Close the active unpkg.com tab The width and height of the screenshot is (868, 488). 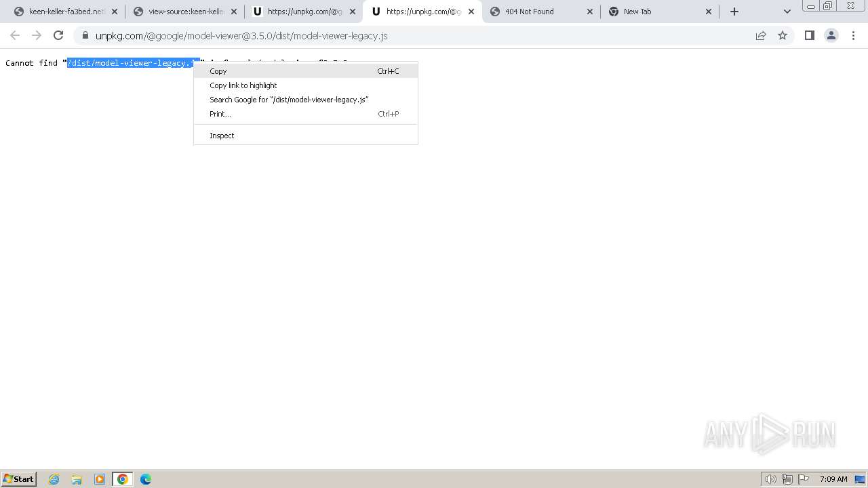[471, 12]
